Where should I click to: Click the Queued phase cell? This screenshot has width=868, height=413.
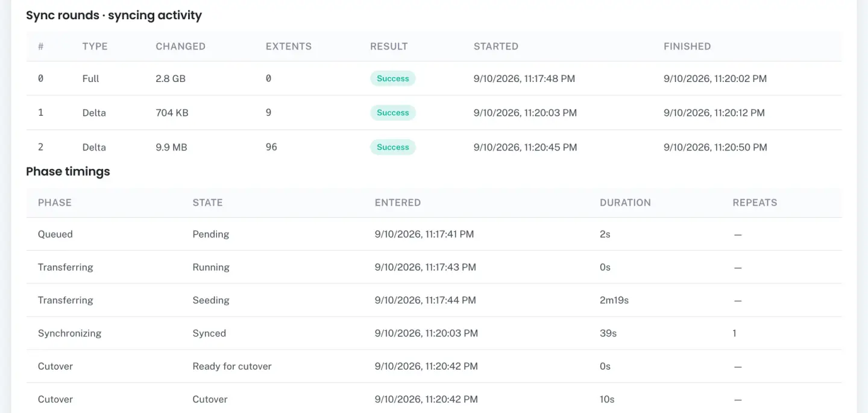point(55,234)
